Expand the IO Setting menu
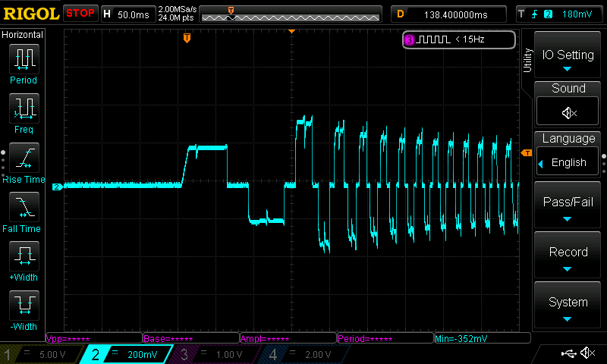The height and width of the screenshot is (364, 607). click(568, 59)
